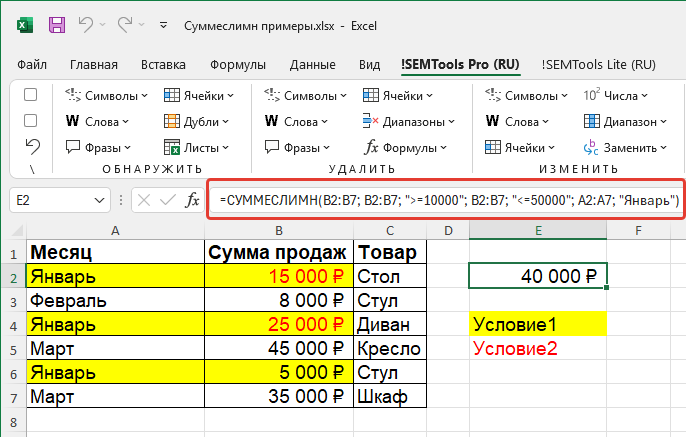Select column A header
The width and height of the screenshot is (686, 437).
[116, 231]
